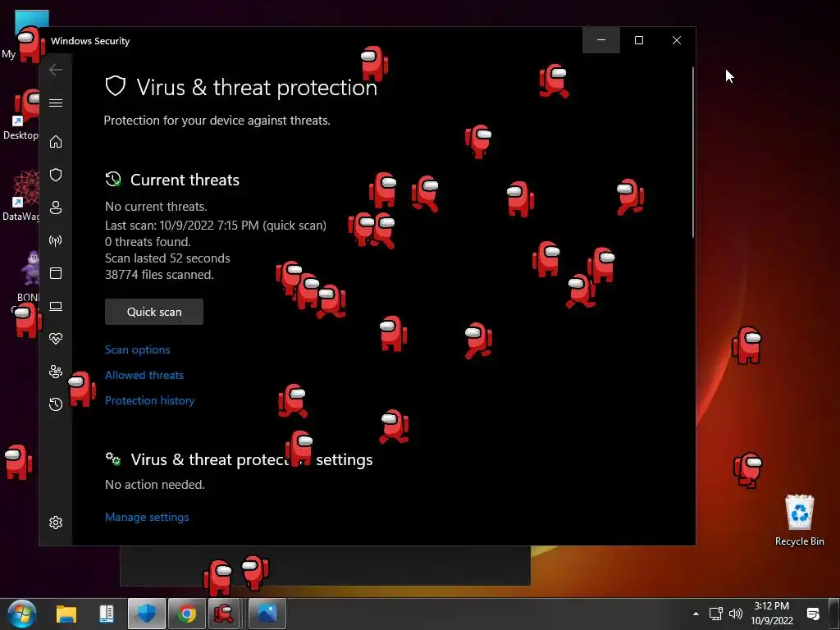840x630 pixels.
Task: Close the Windows Security window
Action: pos(677,40)
